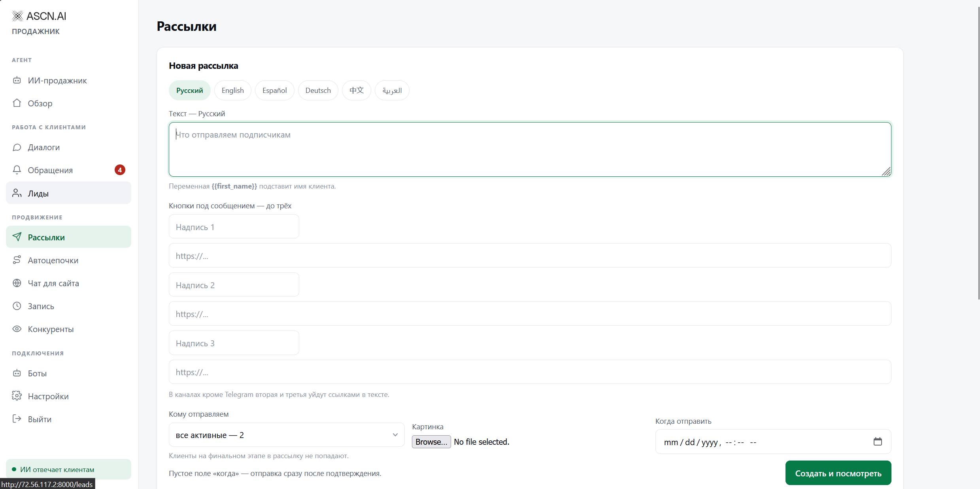Image resolution: width=980 pixels, height=489 pixels.
Task: Click the textarea resize handle
Action: coord(886,172)
